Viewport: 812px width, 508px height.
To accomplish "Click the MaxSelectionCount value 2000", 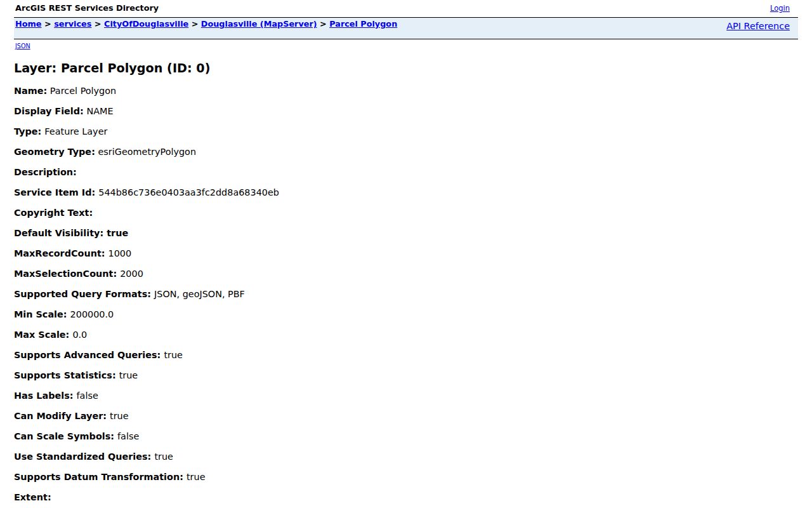I will (x=132, y=274).
